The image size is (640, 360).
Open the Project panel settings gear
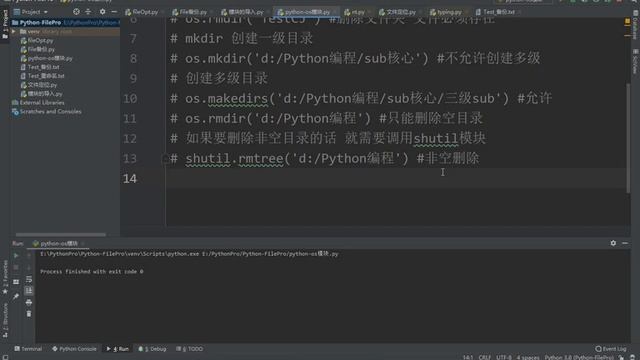102,12
